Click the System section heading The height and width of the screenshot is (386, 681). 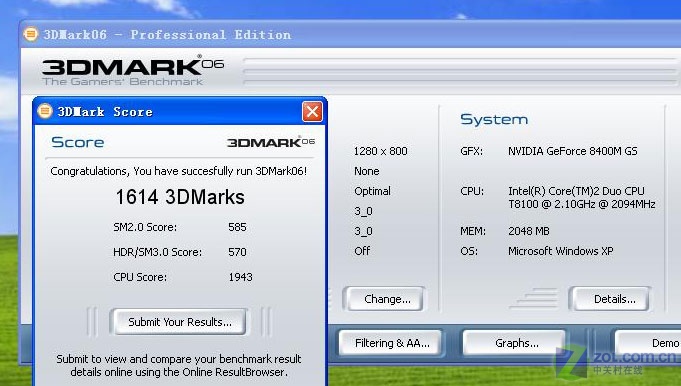(x=494, y=119)
